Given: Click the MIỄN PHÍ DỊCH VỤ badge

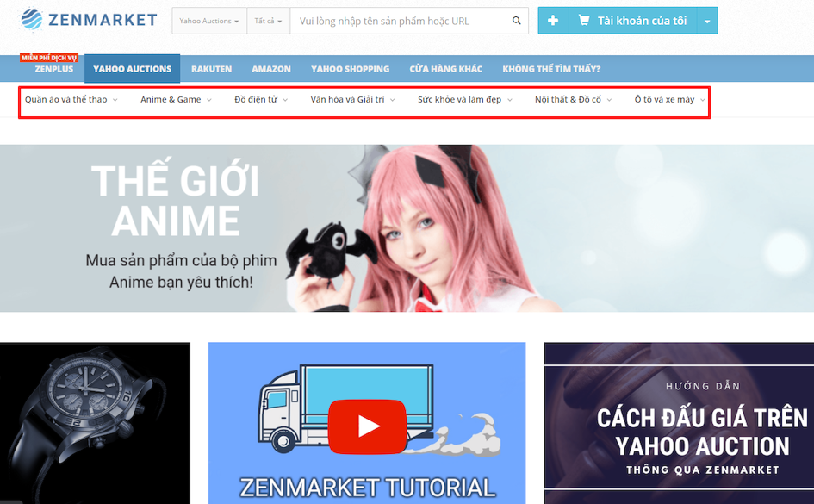Looking at the screenshot, I should pyautogui.click(x=49, y=58).
